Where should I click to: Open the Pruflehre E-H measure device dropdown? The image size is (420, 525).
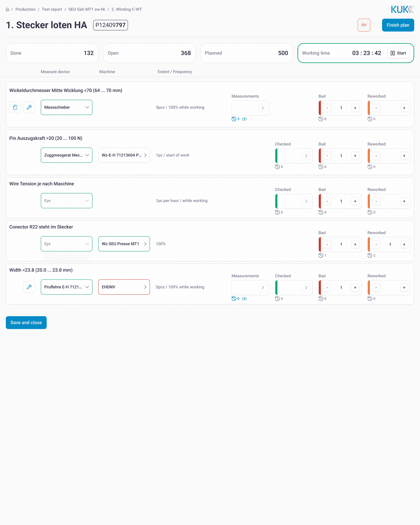click(x=66, y=287)
